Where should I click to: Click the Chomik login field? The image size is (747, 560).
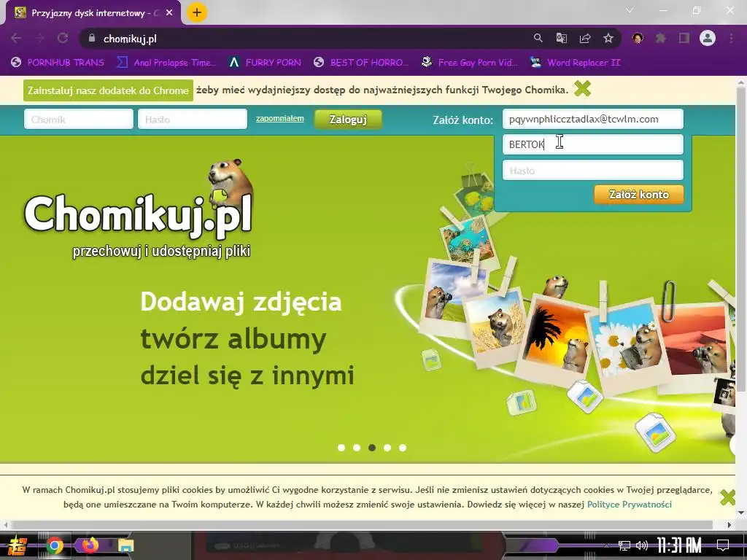click(79, 119)
